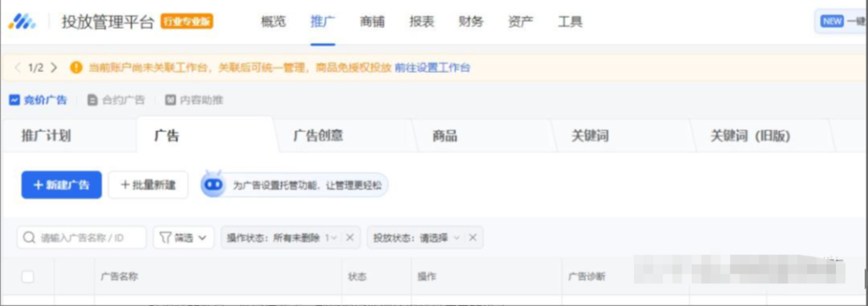This screenshot has width=868, height=306.
Task: Open the 筛选 filter dropdown
Action: [183, 237]
